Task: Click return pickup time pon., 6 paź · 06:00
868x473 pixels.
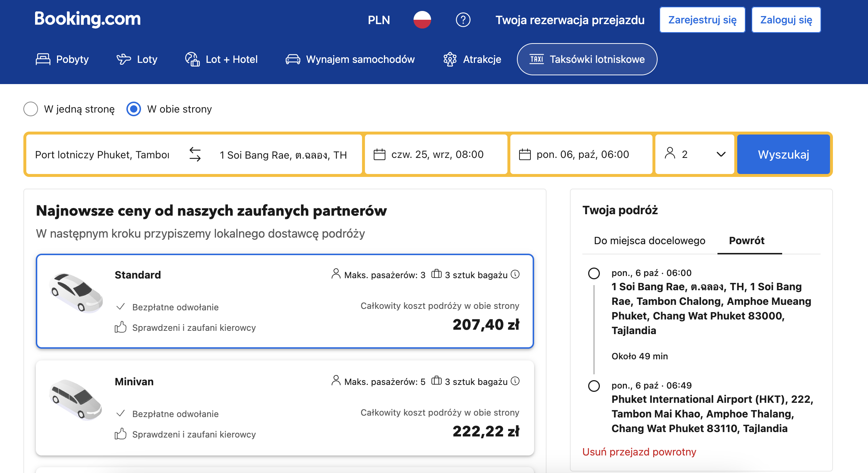Action: (651, 273)
